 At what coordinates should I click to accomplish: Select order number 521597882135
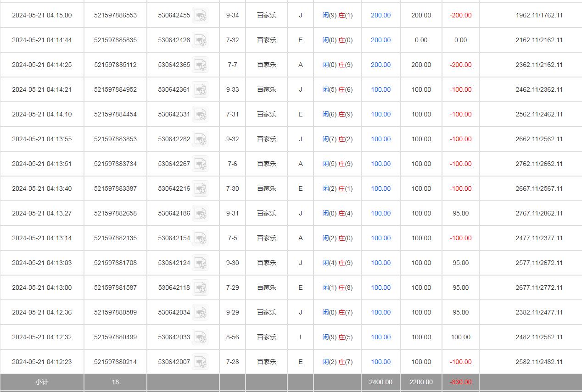115,238
